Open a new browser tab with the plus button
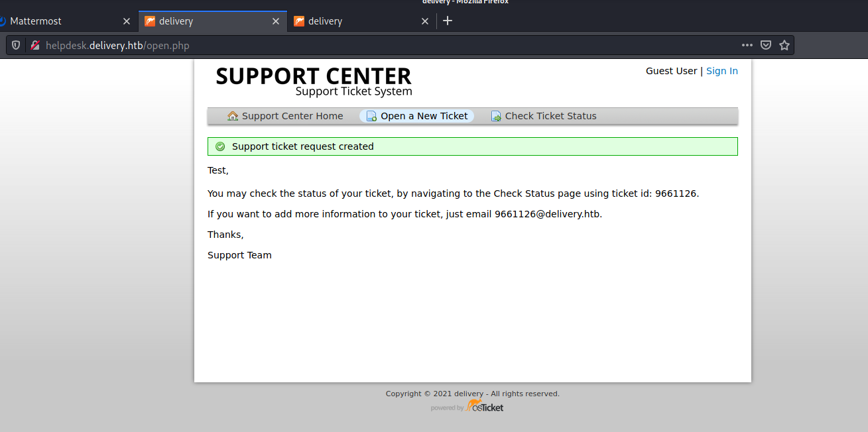Image resolution: width=868 pixels, height=432 pixels. point(447,21)
